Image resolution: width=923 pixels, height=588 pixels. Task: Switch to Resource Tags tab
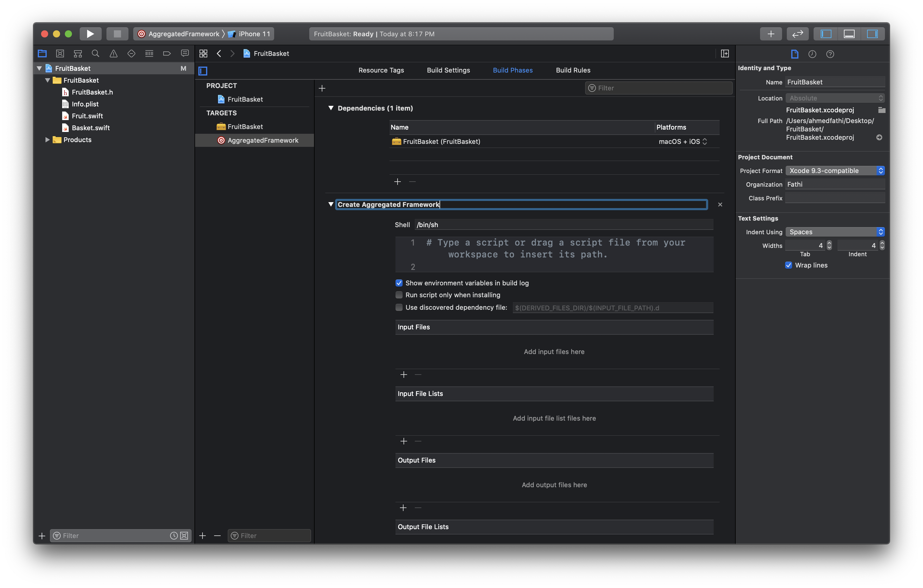(381, 70)
